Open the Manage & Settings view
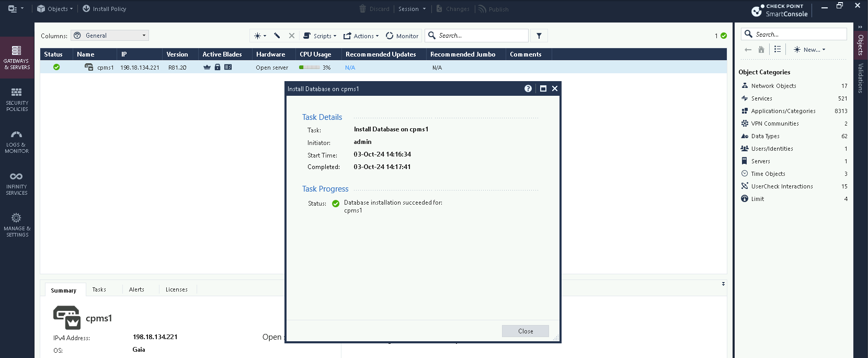 click(x=17, y=225)
